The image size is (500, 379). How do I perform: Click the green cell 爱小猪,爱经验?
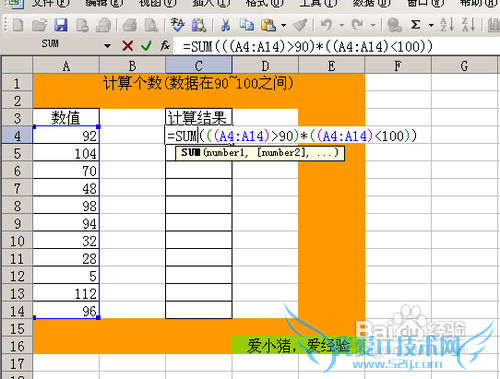click(298, 345)
